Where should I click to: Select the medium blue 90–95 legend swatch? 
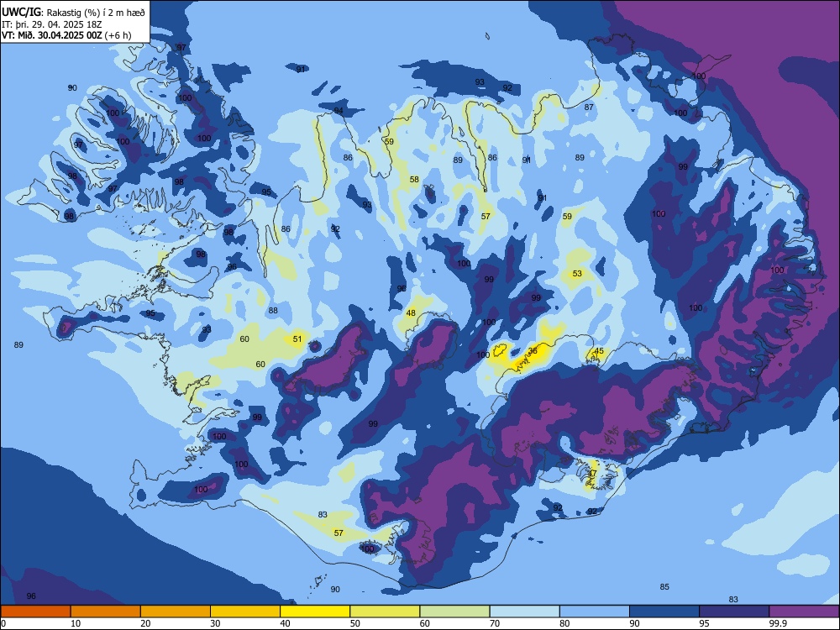(664, 612)
